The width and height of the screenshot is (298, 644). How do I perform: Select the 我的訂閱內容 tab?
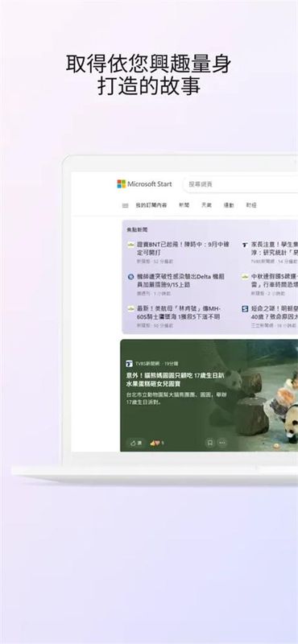[151, 205]
